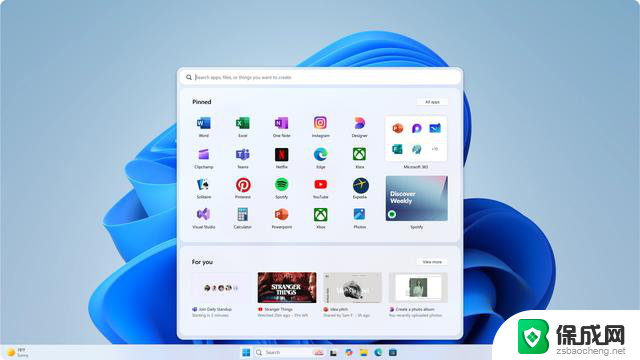Open the OneNote pinned app
The width and height of the screenshot is (640, 360).
(281, 123)
